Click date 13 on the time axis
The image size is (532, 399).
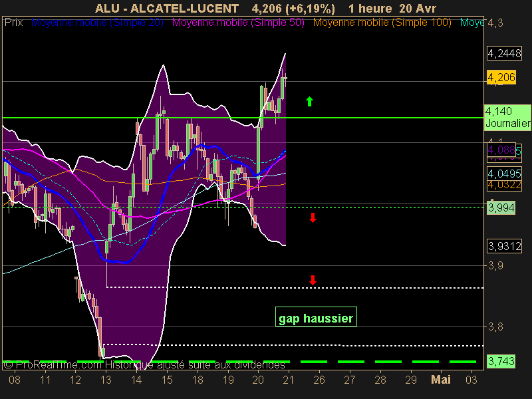pos(106,380)
